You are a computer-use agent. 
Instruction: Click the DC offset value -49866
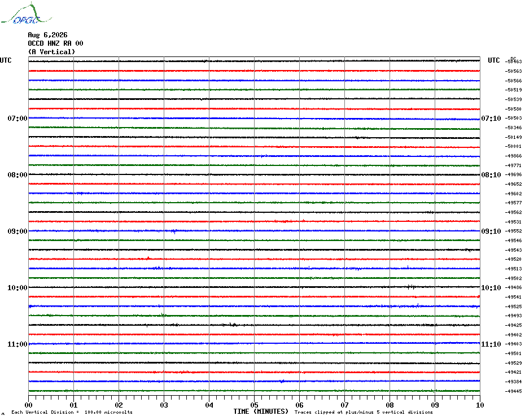click(x=513, y=156)
